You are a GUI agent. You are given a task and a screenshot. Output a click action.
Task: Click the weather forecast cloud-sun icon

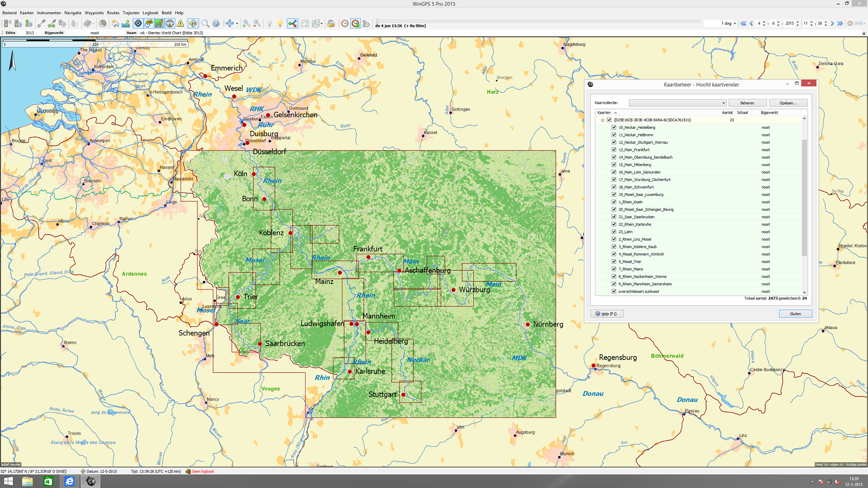(115, 23)
